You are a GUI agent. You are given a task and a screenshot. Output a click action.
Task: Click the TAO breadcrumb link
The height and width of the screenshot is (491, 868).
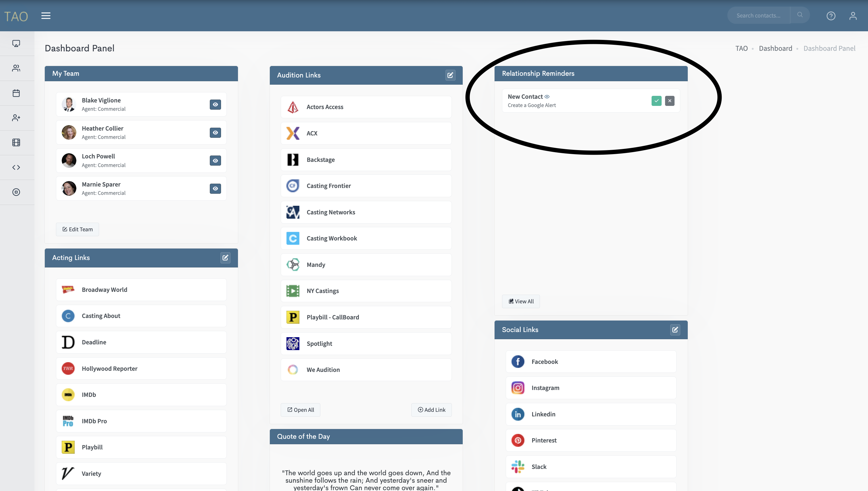[x=741, y=48]
